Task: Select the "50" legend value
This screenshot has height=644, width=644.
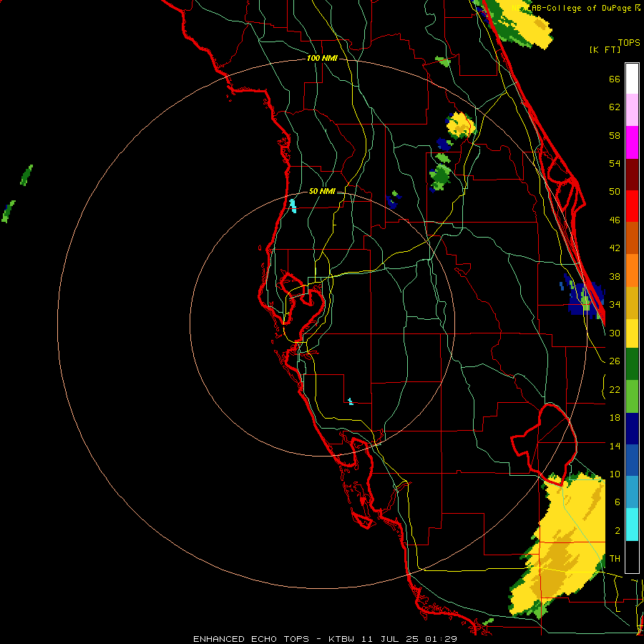Action: [615, 191]
